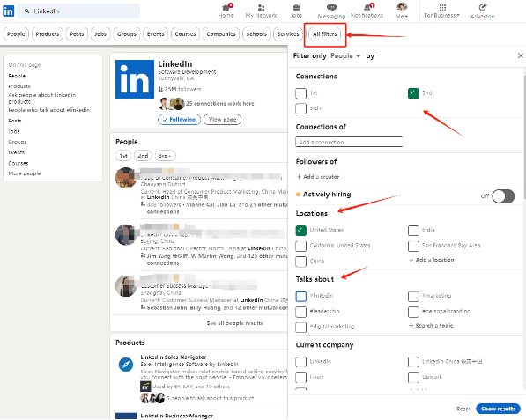Check the #linkedin topic checkbox

[x=301, y=296]
